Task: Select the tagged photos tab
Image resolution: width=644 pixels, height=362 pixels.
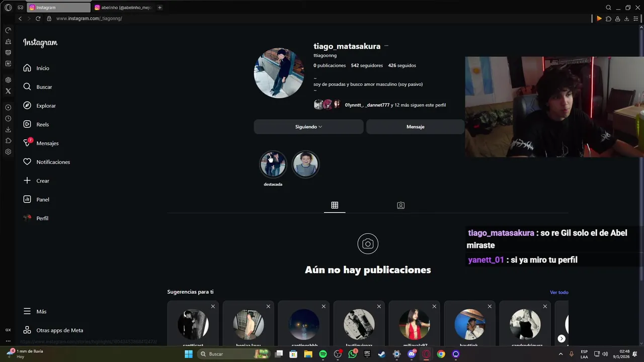Action: [x=400, y=205]
